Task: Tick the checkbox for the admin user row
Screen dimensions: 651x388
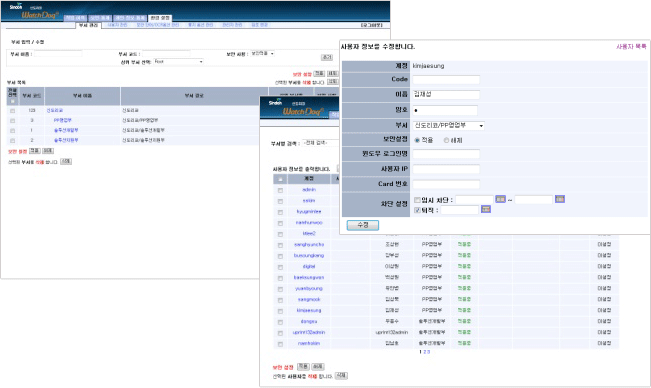Action: pyautogui.click(x=280, y=190)
